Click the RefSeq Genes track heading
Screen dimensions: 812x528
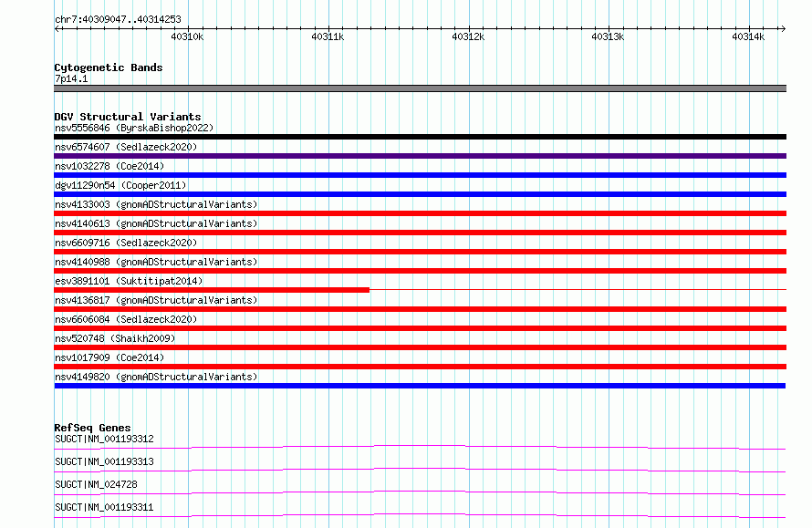coord(92,428)
